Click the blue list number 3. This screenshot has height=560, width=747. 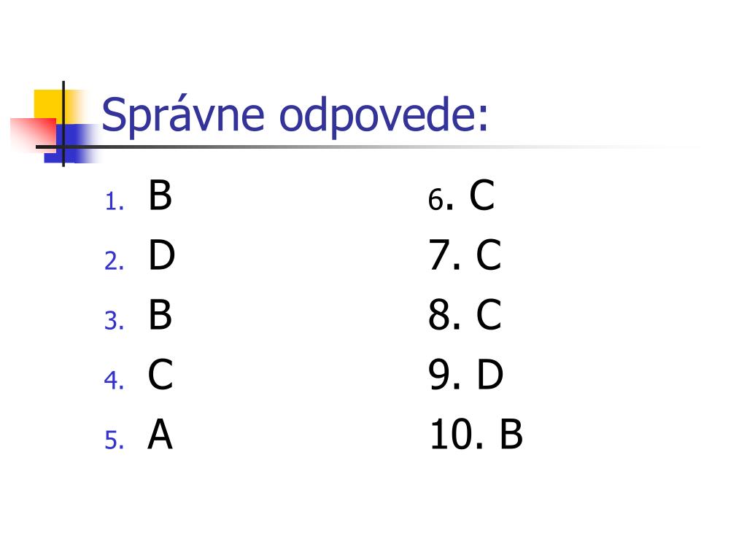(x=115, y=321)
